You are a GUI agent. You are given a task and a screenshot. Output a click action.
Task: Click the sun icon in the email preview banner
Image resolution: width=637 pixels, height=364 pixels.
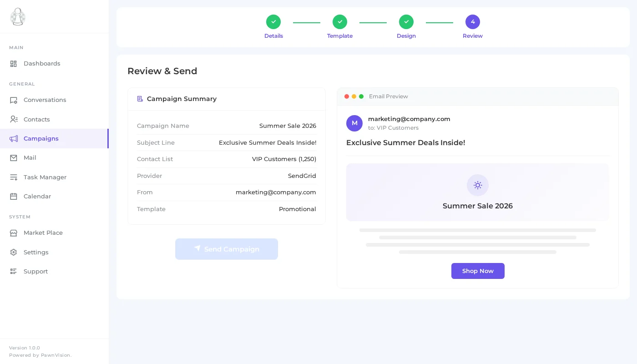click(478, 185)
